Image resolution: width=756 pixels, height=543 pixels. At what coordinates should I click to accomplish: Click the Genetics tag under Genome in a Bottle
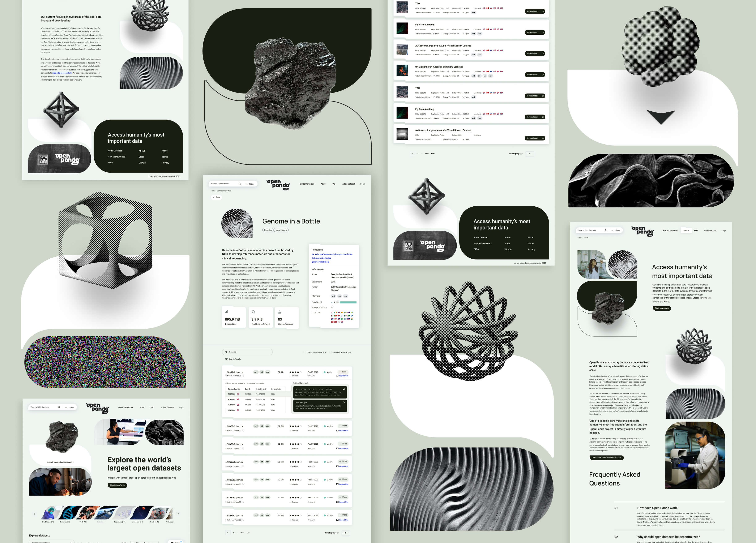(268, 230)
